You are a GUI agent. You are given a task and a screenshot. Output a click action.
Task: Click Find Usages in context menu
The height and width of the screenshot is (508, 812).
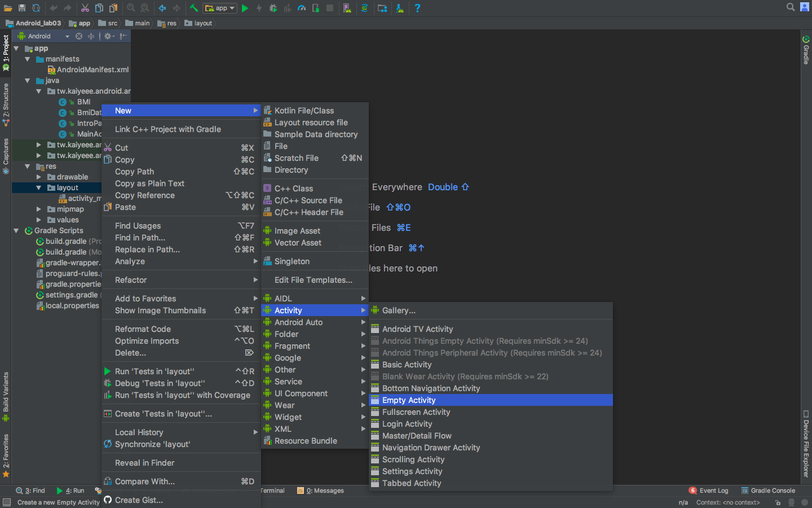point(181,226)
